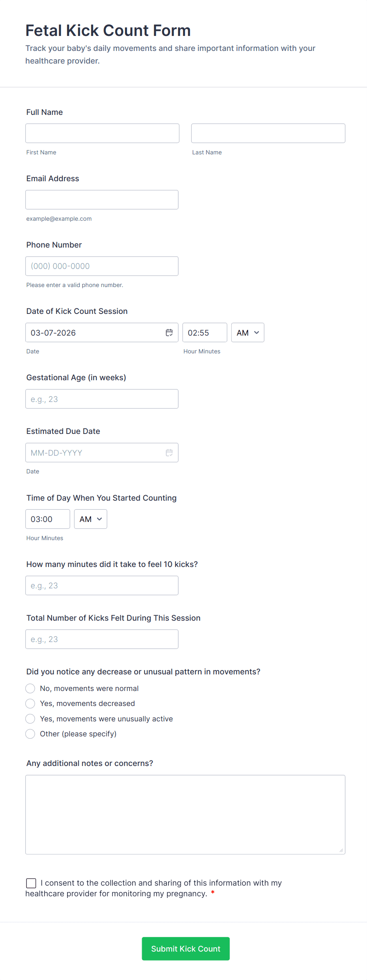Select 'No, movements were normal' option

pyautogui.click(x=30, y=689)
